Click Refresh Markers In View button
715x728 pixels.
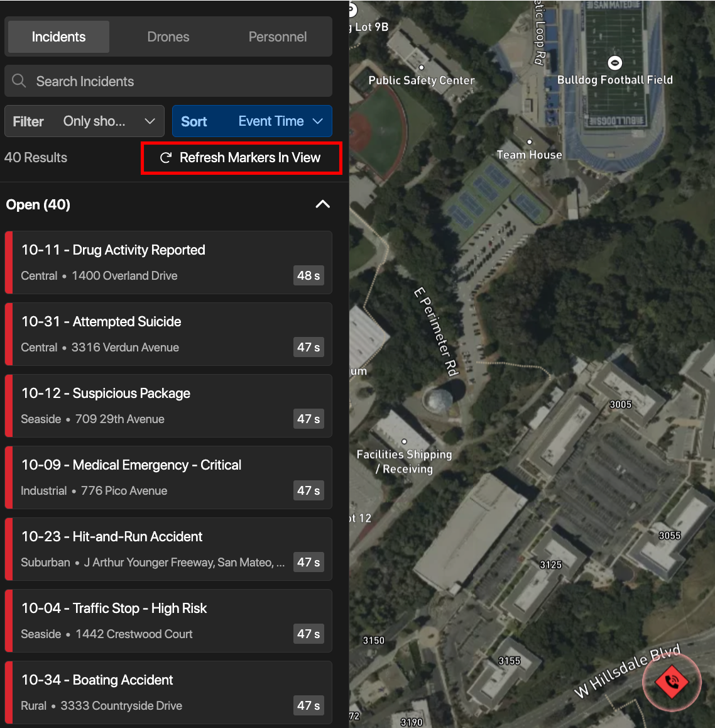pos(241,158)
